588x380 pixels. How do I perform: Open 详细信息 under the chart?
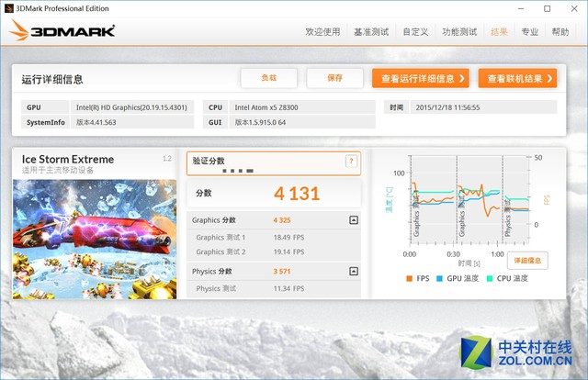pyautogui.click(x=527, y=261)
